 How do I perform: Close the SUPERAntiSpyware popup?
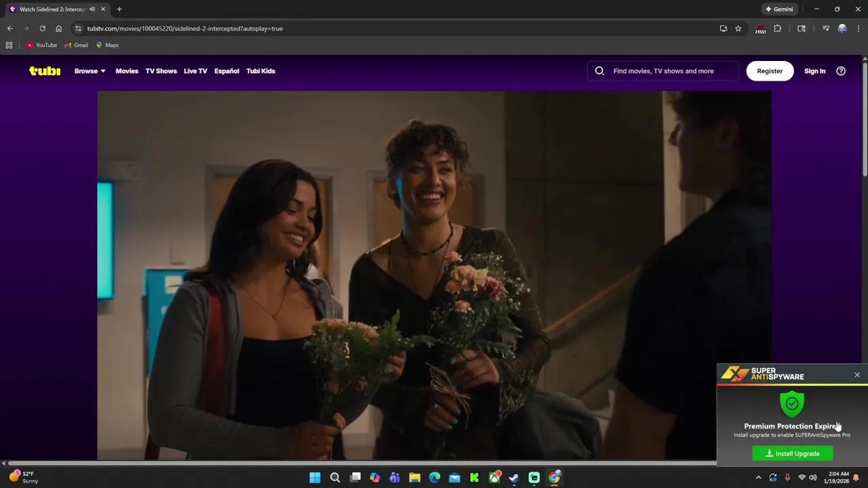click(x=857, y=375)
